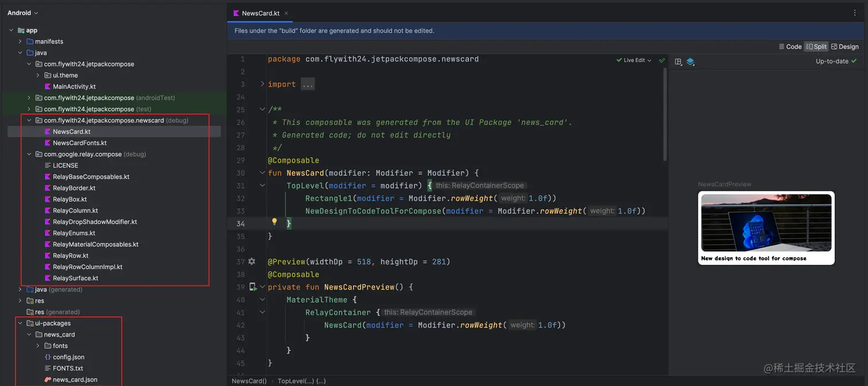Viewport: 868px width, 386px height.
Task: Click the lightbulb quick-fix icon on line 34
Action: pos(274,221)
